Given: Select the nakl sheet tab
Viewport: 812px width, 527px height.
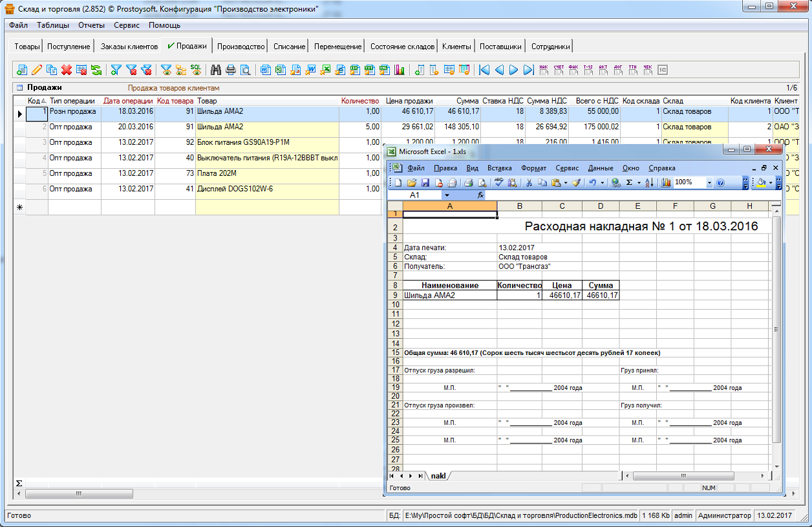Looking at the screenshot, I should [438, 476].
